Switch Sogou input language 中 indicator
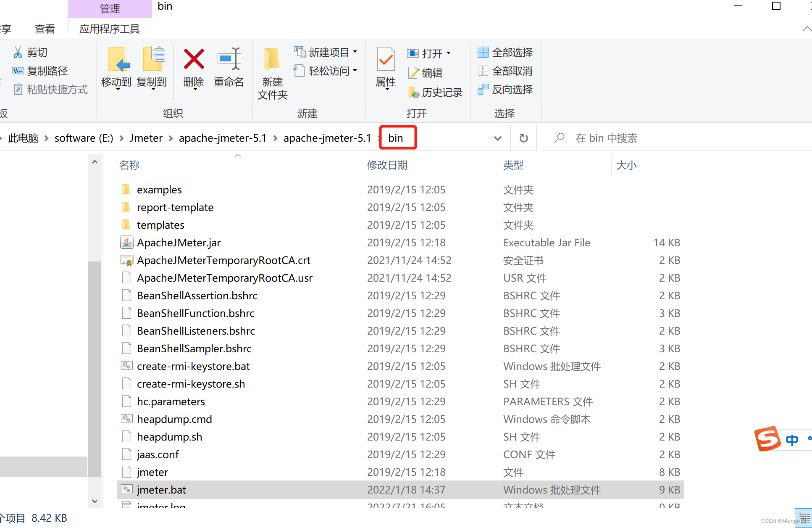Screen dimensions: 812x528 (x=792, y=440)
